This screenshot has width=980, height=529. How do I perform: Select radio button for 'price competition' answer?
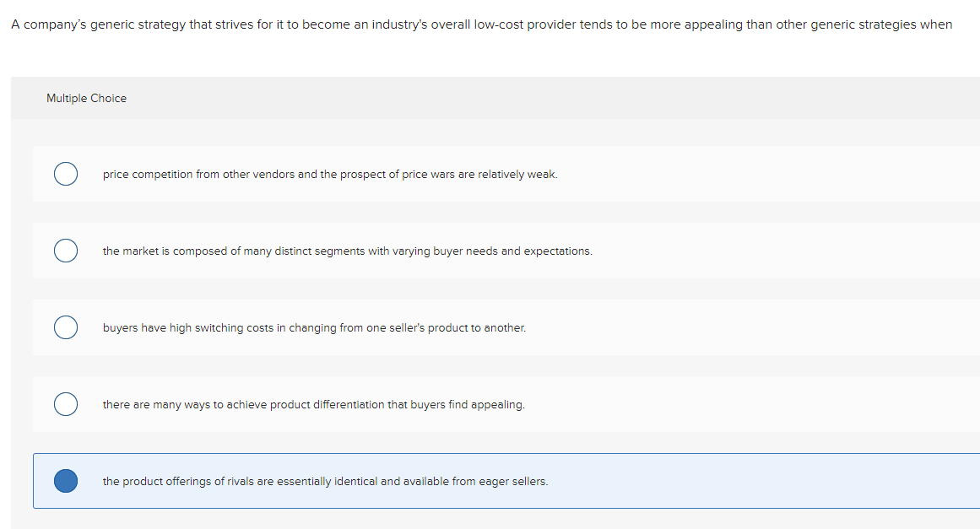(65, 174)
